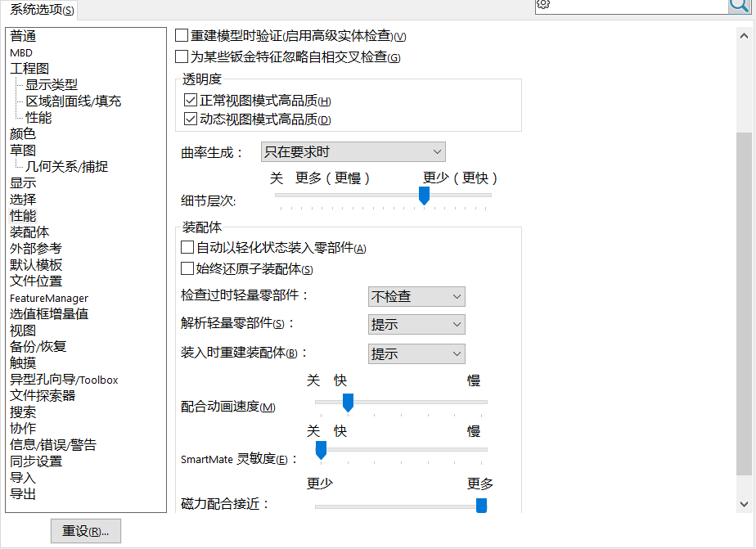Click the 细节层次 slider handle

tap(424, 196)
